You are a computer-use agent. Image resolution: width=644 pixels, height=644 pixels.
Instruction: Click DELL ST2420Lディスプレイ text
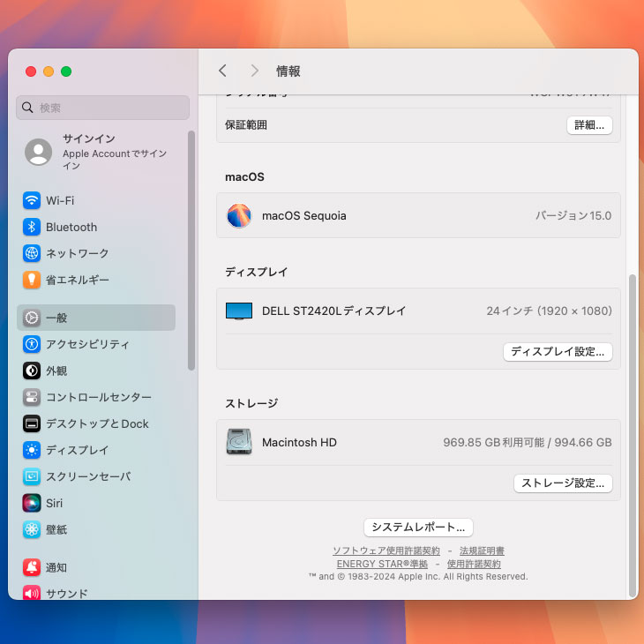(x=333, y=311)
